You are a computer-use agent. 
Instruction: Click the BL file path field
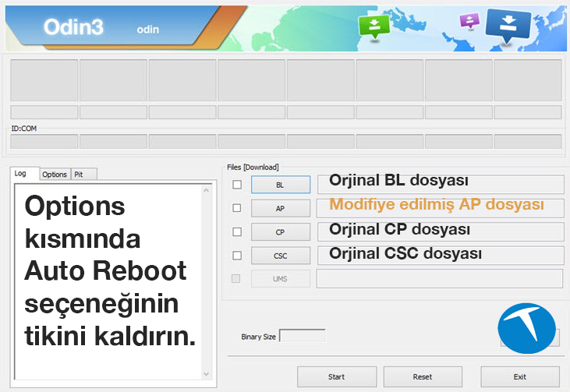click(441, 185)
